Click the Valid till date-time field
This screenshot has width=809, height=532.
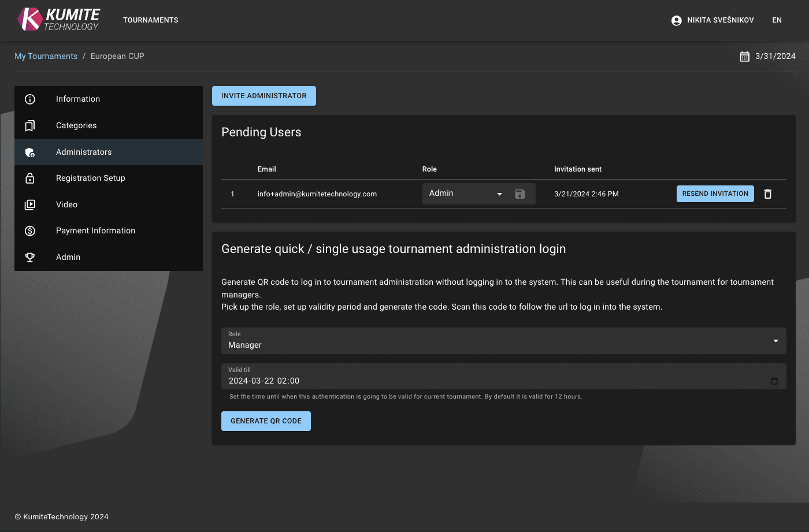(491, 381)
